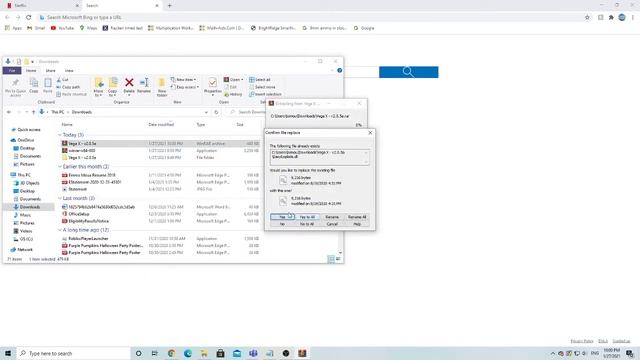
Task: Click Yes to All in replace dialog
Action: 307,217
